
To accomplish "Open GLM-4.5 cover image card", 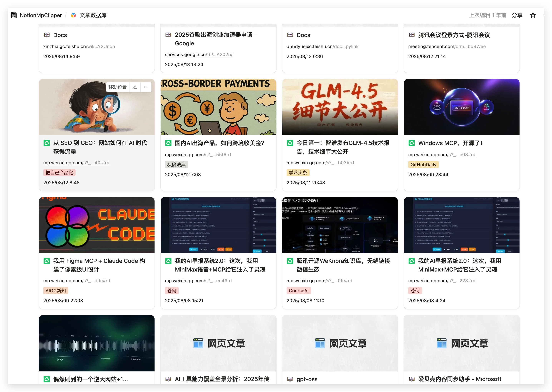I will click(x=340, y=107).
